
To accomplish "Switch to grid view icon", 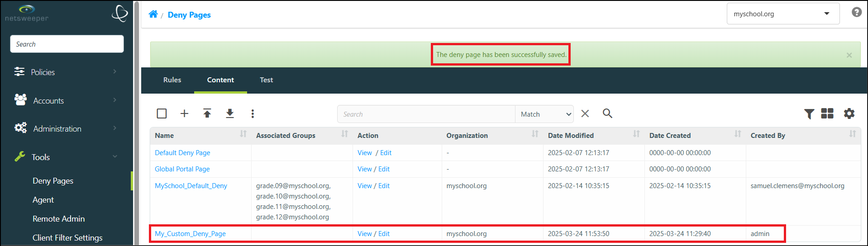I will pos(827,114).
